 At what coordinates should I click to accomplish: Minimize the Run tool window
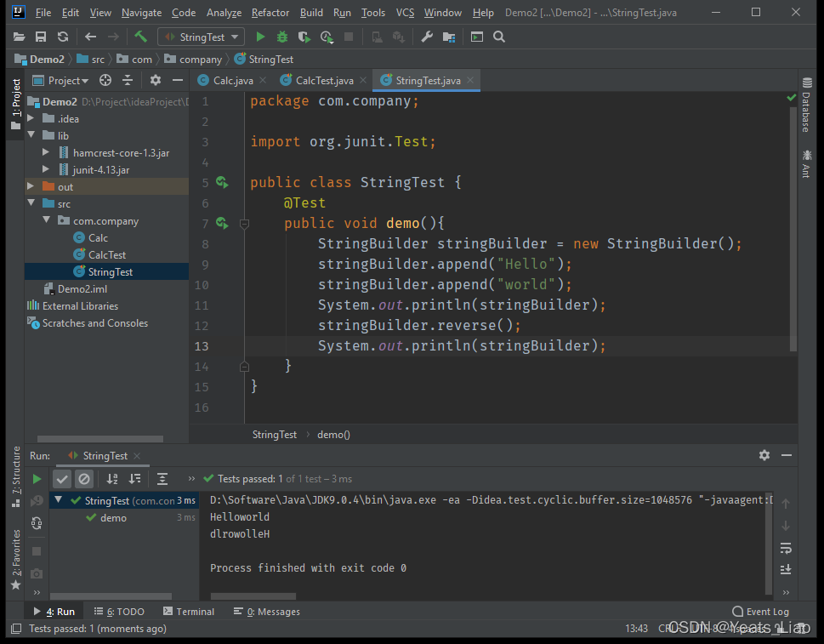tap(787, 455)
